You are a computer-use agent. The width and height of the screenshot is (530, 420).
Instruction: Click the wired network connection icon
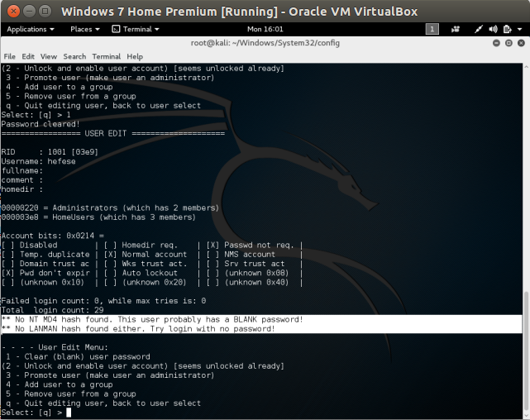click(478, 30)
